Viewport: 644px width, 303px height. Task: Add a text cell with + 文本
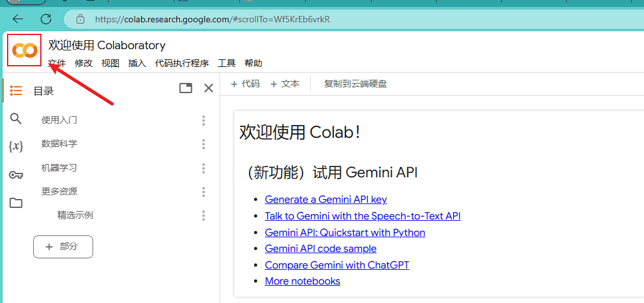tap(285, 84)
